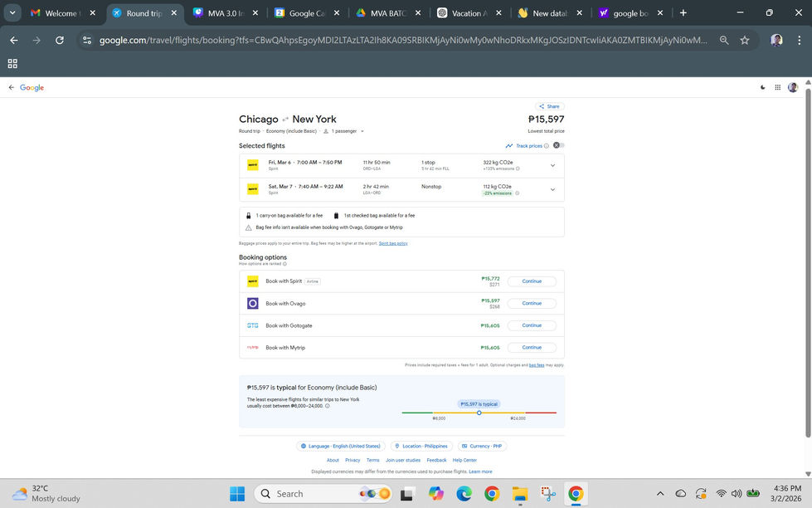Open the Privacy footer link
Viewport: 812px width, 508px height.
[353, 461]
